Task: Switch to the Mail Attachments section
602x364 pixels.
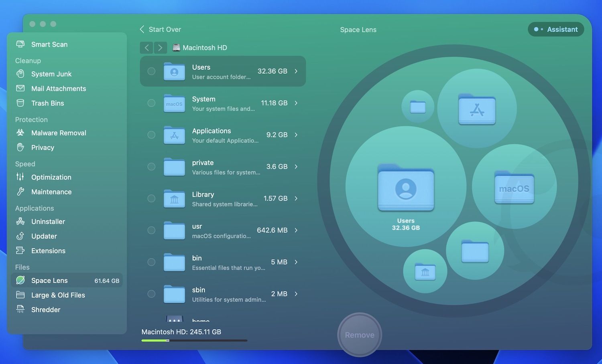Action: pos(58,89)
